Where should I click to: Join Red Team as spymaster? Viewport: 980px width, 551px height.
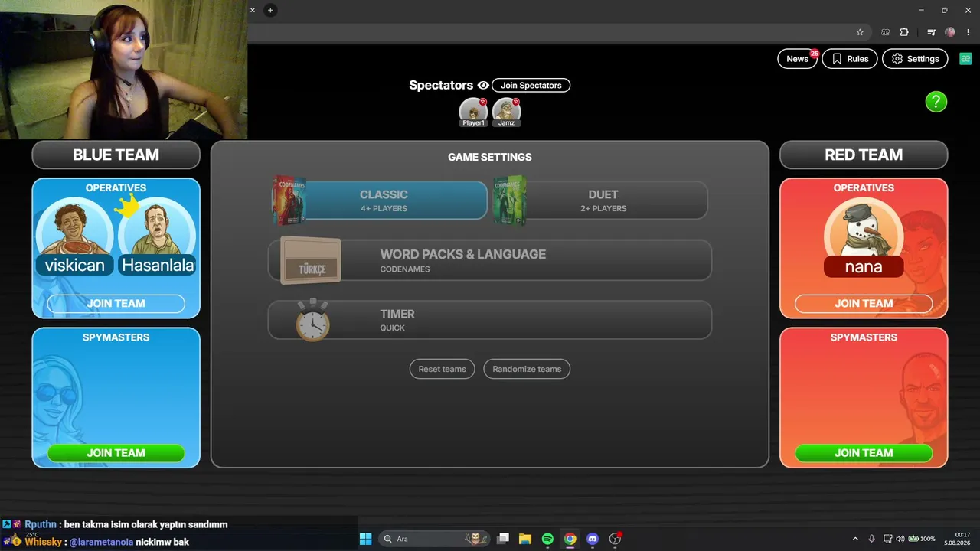click(x=864, y=453)
